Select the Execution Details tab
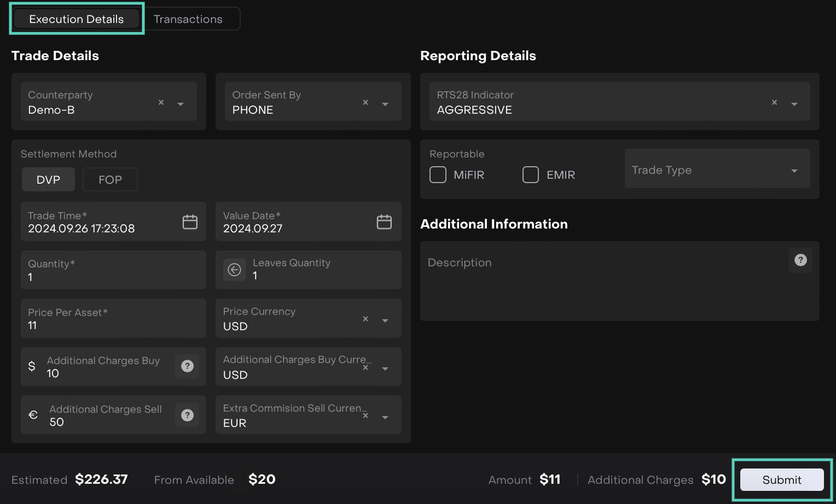 click(77, 19)
